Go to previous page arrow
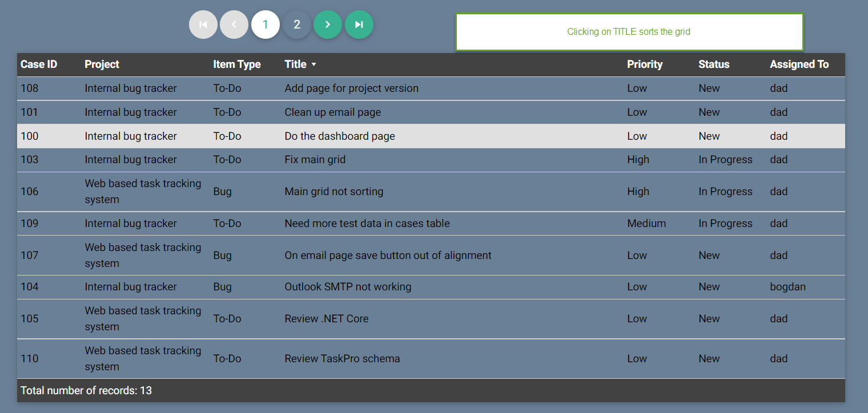The image size is (868, 413). [x=234, y=25]
